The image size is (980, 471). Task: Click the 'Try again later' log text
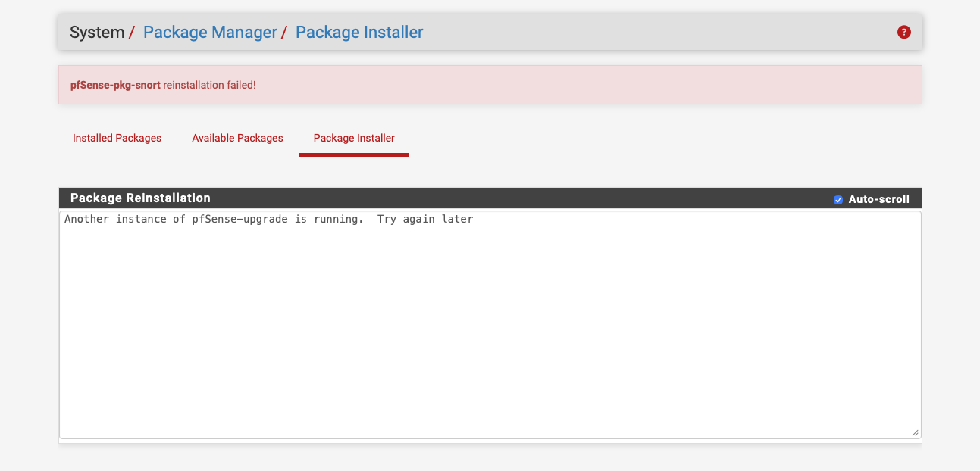[x=425, y=220]
